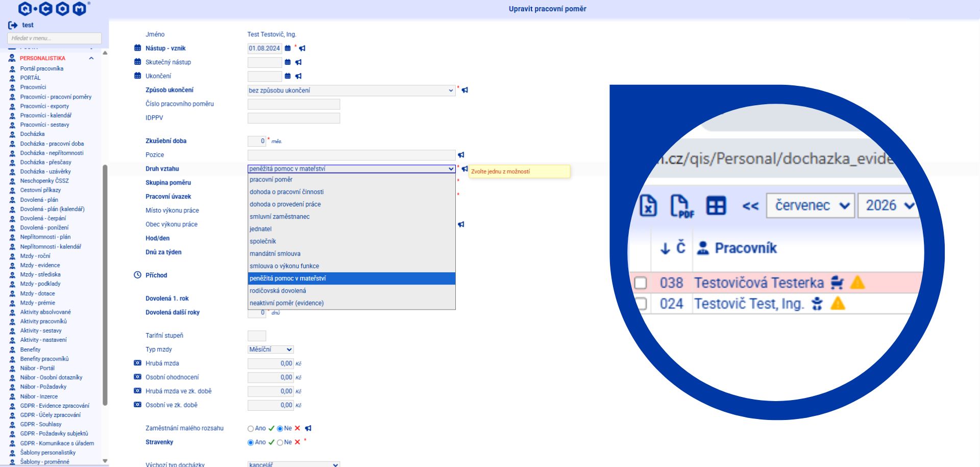The image size is (980, 467).
Task: Open Docházka - nepřítomnosti in sidebar
Action: (x=52, y=153)
